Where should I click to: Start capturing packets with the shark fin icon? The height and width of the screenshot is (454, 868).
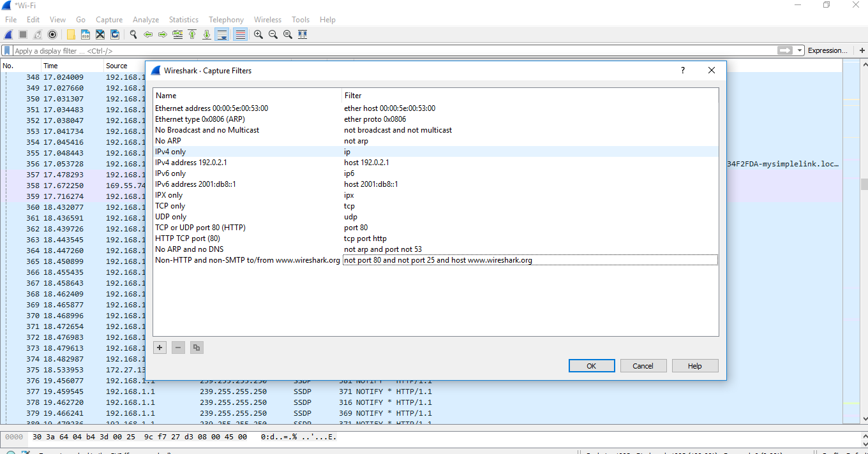(9, 34)
